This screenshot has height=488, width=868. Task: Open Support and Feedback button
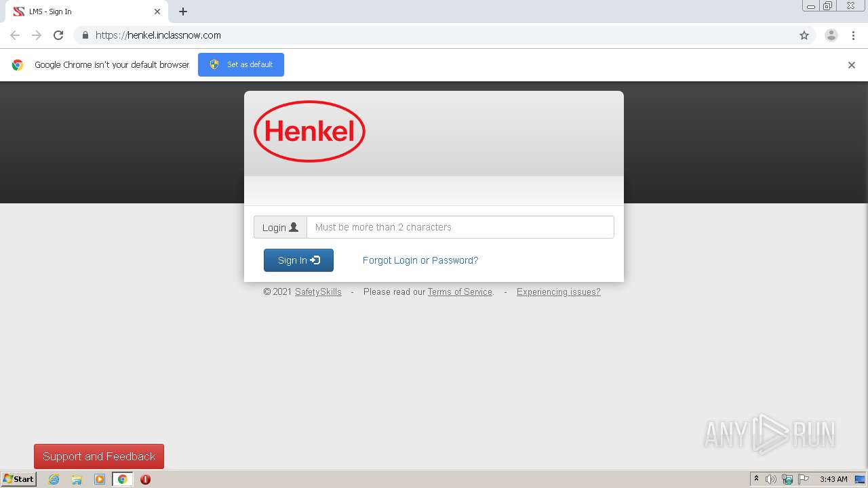[x=99, y=456]
